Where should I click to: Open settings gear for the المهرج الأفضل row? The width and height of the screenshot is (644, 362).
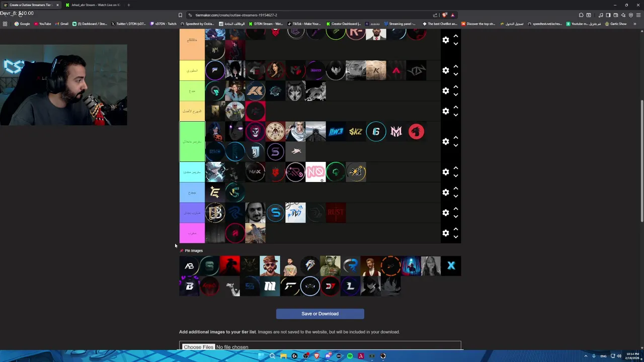(446, 111)
